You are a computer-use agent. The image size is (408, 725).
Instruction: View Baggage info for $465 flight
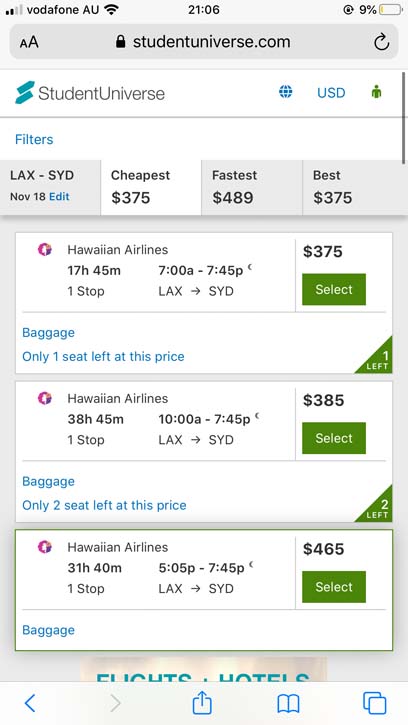tap(49, 630)
